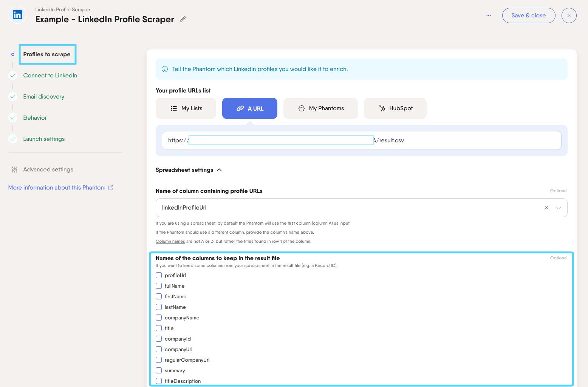Select the My Phantoms source tab
The width and height of the screenshot is (588, 387).
point(320,108)
